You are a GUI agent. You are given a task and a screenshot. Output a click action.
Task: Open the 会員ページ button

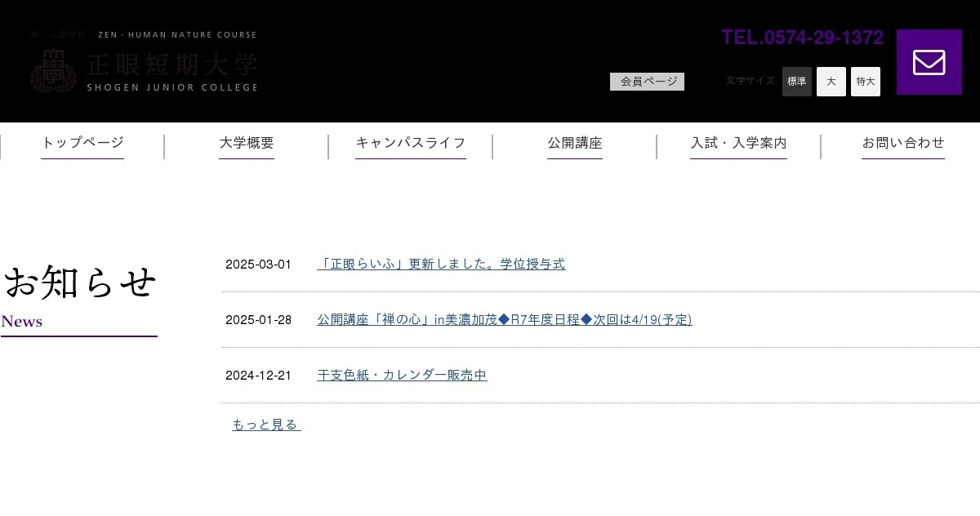click(x=647, y=82)
